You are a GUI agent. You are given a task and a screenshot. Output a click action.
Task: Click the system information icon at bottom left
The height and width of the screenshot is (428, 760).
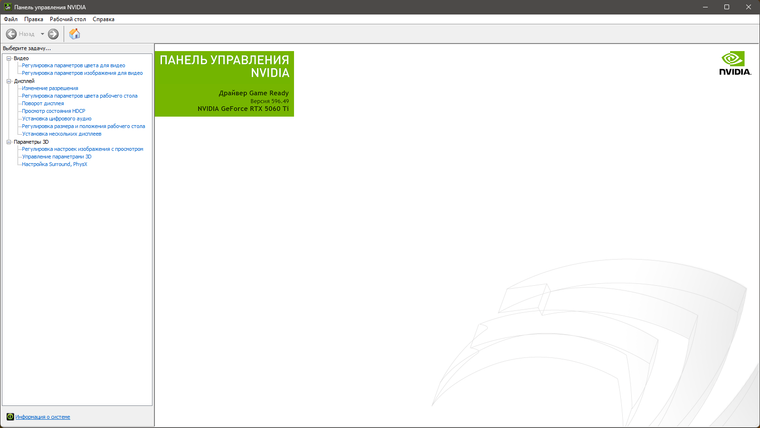(10, 417)
